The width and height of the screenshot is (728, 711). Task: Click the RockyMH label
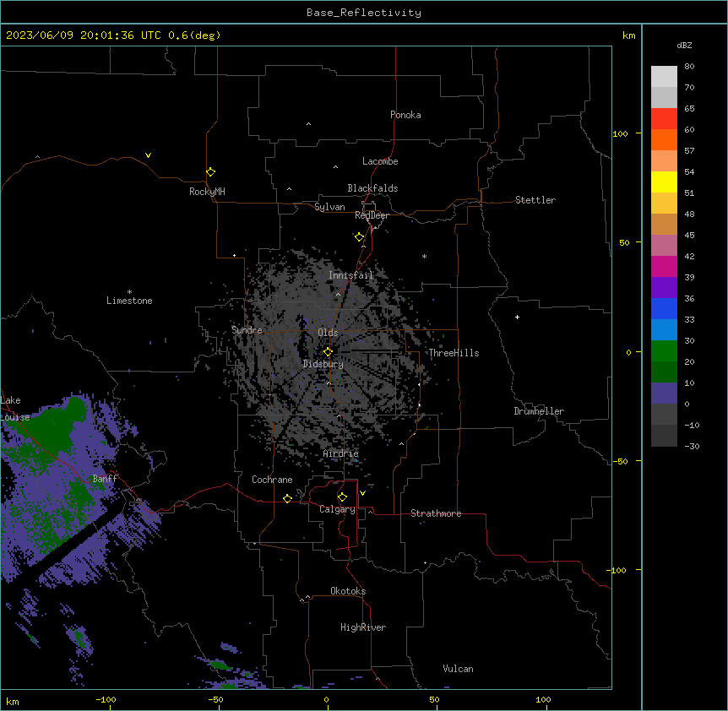tap(207, 192)
